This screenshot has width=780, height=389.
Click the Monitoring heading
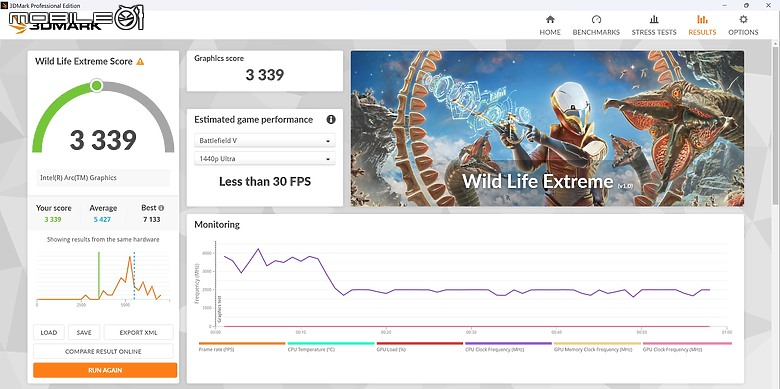click(217, 225)
